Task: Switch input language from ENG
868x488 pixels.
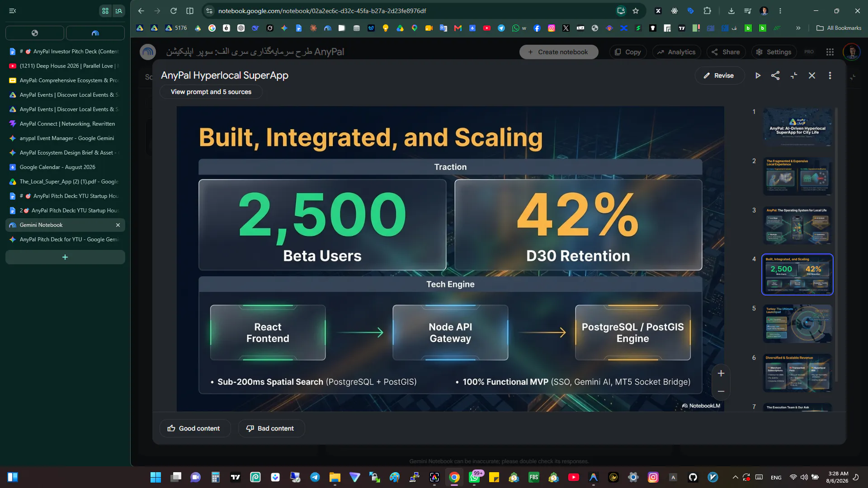Action: click(x=776, y=477)
